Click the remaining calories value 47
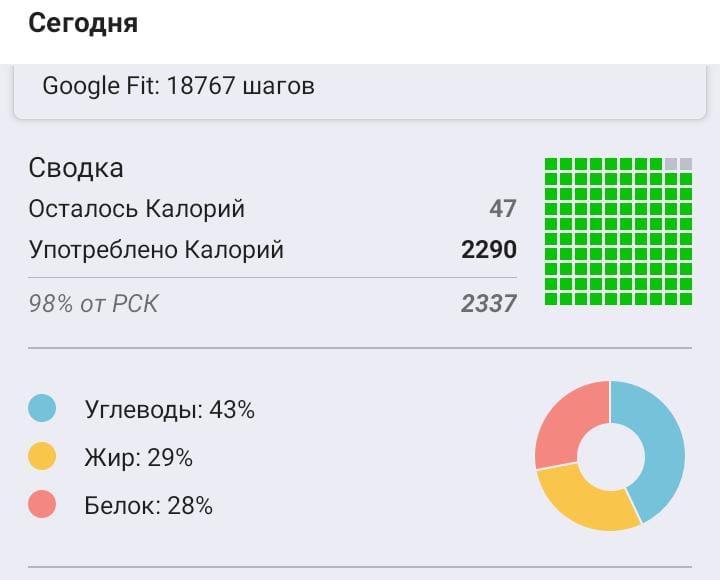Image resolution: width=720 pixels, height=580 pixels. coord(502,209)
